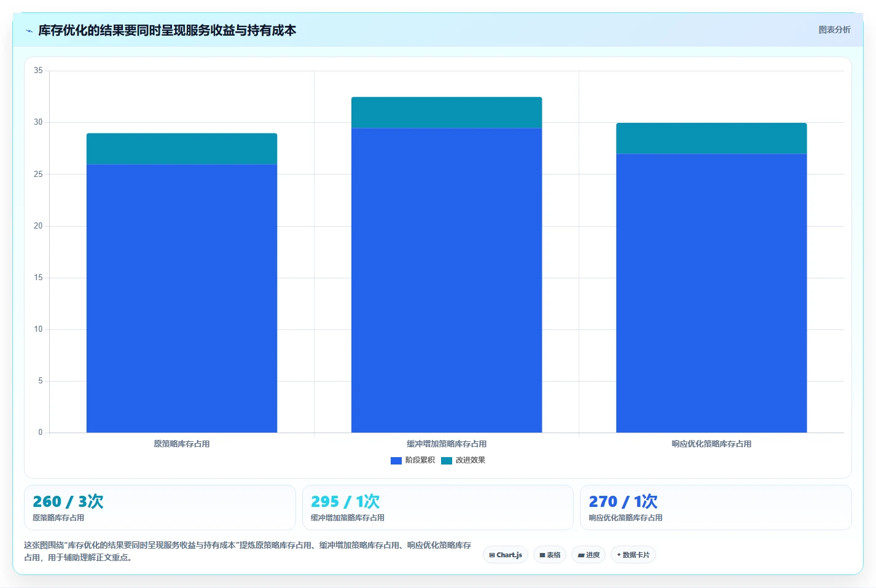Screen dimensions: 876x588
Task: Click the teal segment atop 原策略库存占用 bar
Action: (x=182, y=149)
